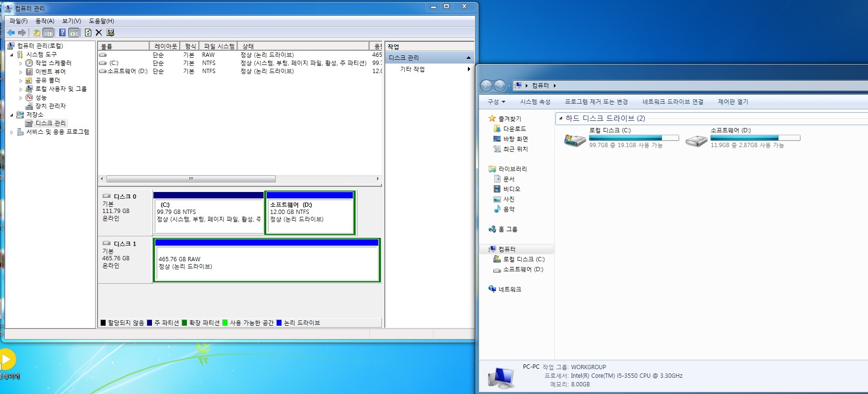868x394 pixels.
Task: Toggle the action pane toolbar icon
Action: tap(74, 32)
